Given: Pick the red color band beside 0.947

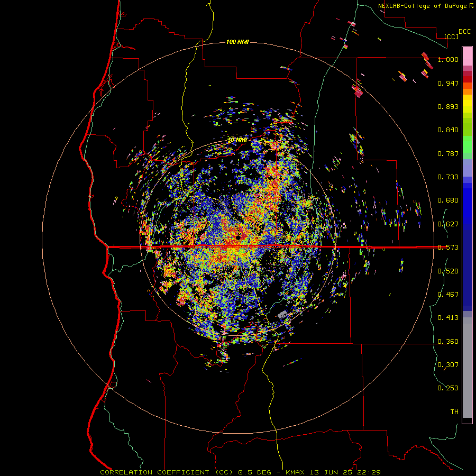Looking at the screenshot, I should pyautogui.click(x=467, y=79).
